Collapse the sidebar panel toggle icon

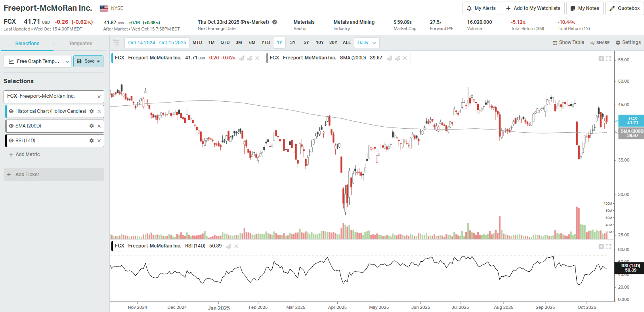pos(116,42)
